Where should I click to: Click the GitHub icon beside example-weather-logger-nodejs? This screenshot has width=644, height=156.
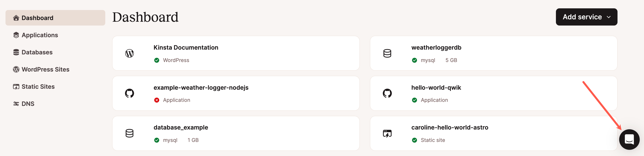(130, 93)
